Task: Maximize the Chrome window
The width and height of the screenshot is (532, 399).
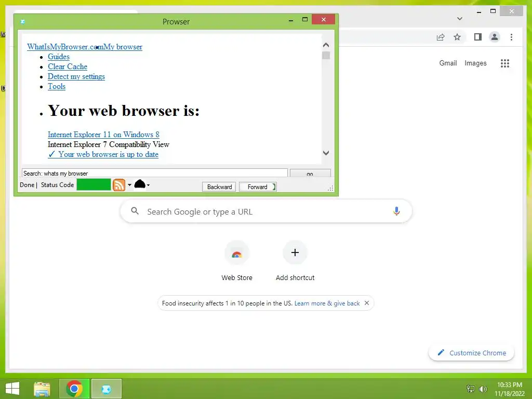Action: click(x=493, y=11)
